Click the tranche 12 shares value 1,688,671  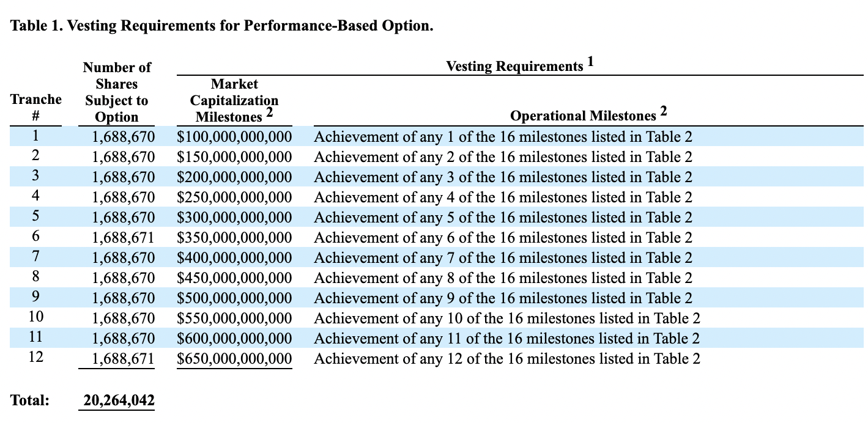click(x=124, y=359)
